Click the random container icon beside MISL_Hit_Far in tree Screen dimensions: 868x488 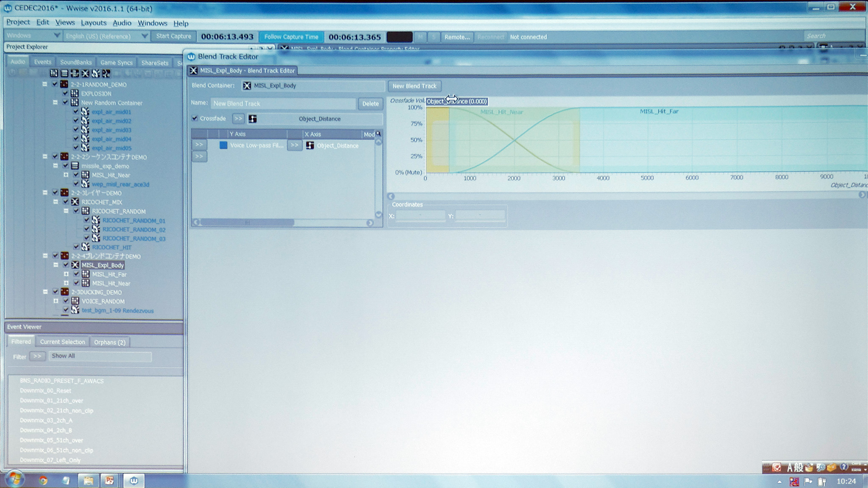[86, 274]
